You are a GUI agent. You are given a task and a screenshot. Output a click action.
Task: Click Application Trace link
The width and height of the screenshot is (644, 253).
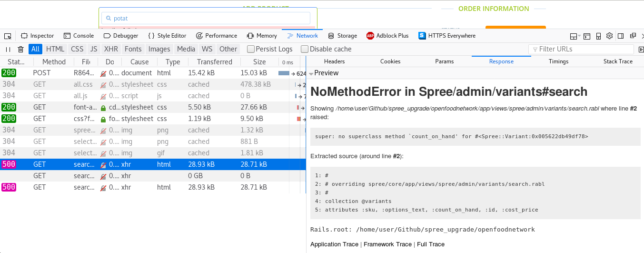(334, 244)
